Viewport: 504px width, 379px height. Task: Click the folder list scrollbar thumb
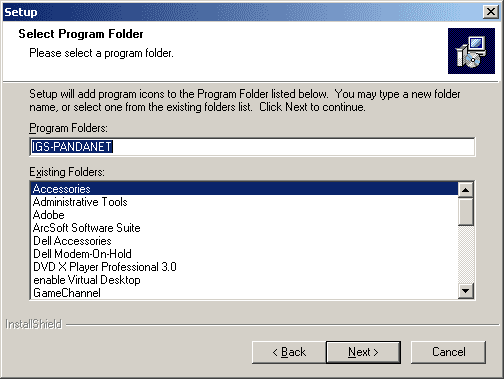[466, 212]
